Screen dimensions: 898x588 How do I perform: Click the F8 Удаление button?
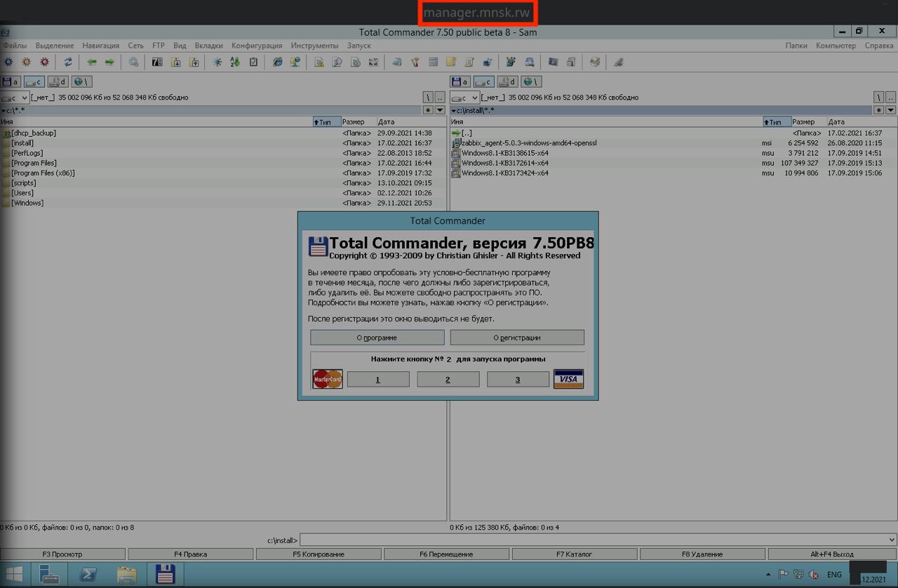coord(702,554)
